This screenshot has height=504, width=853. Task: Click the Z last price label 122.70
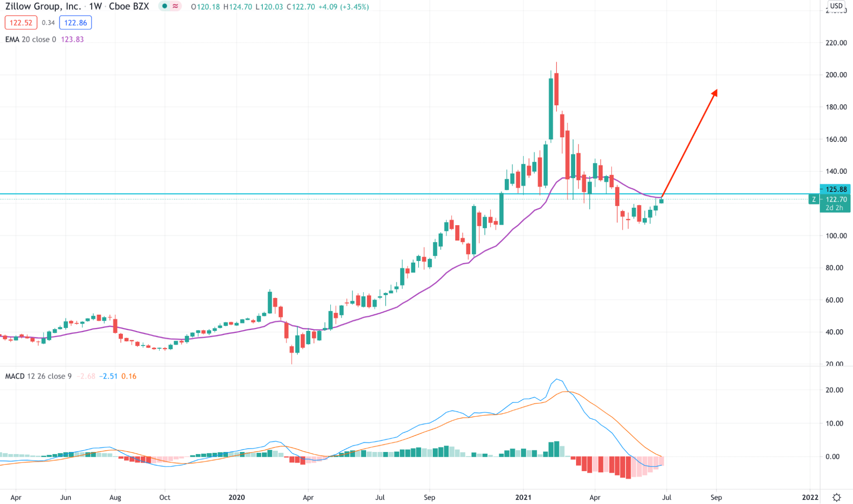pos(836,199)
